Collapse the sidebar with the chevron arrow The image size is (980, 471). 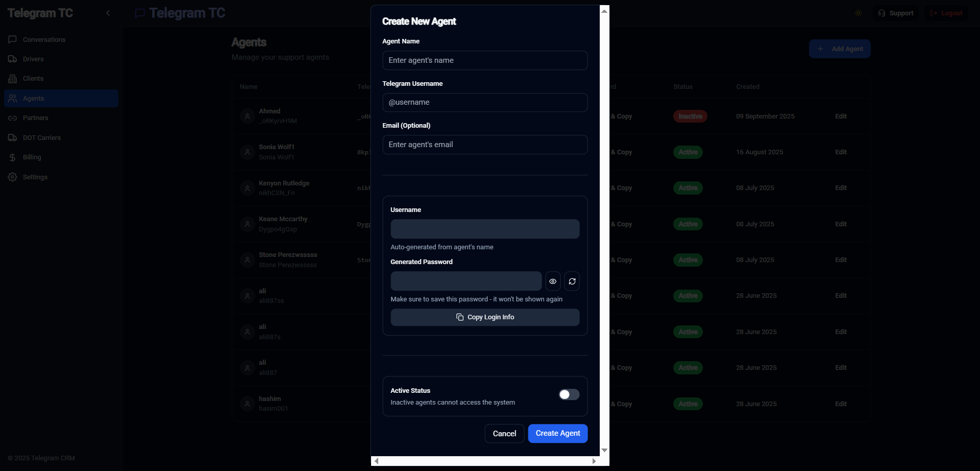(108, 13)
